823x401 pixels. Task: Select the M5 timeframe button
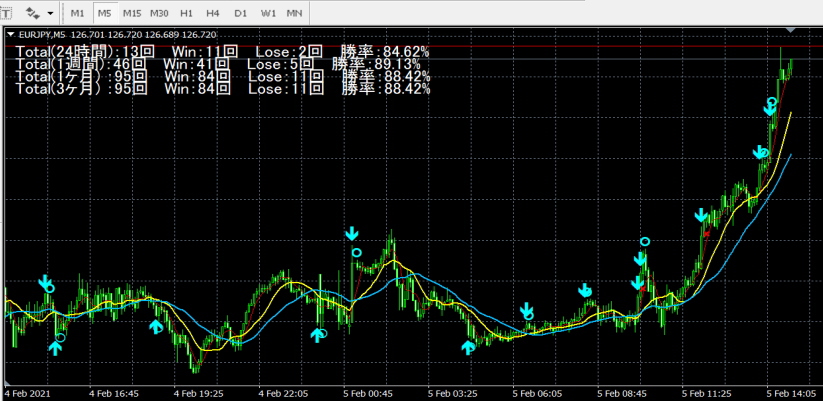(x=104, y=13)
